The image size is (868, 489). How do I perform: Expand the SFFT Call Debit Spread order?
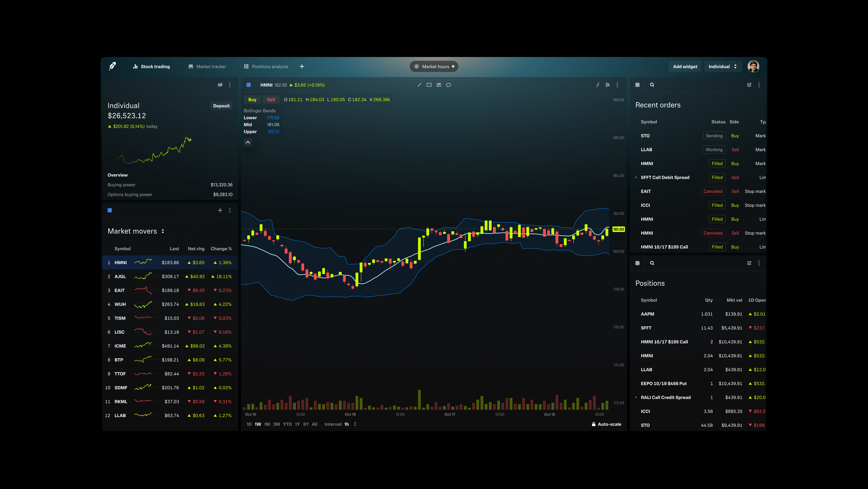point(636,177)
